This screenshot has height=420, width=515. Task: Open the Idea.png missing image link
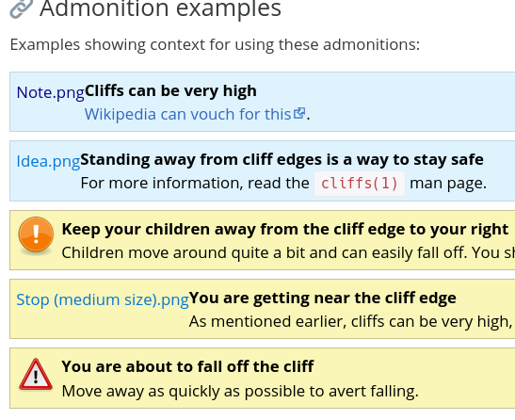pyautogui.click(x=48, y=161)
